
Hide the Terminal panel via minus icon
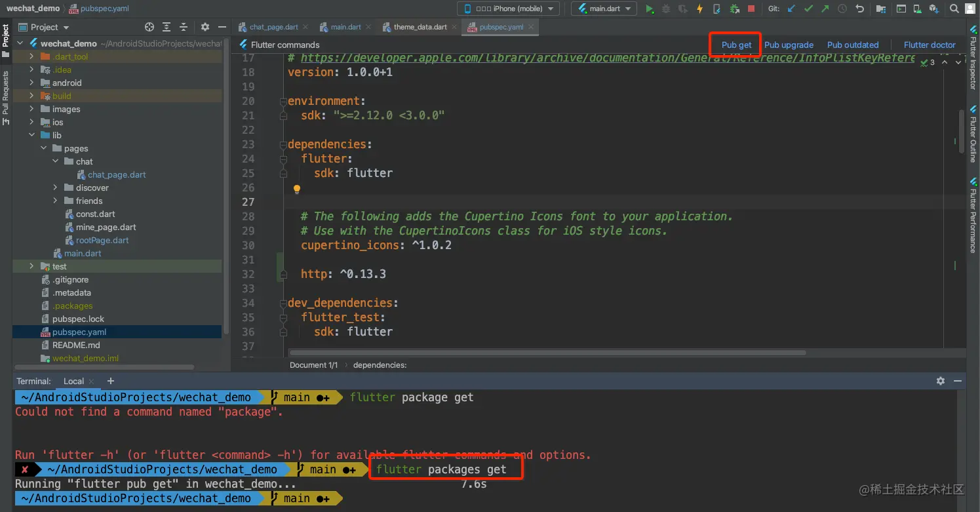958,381
